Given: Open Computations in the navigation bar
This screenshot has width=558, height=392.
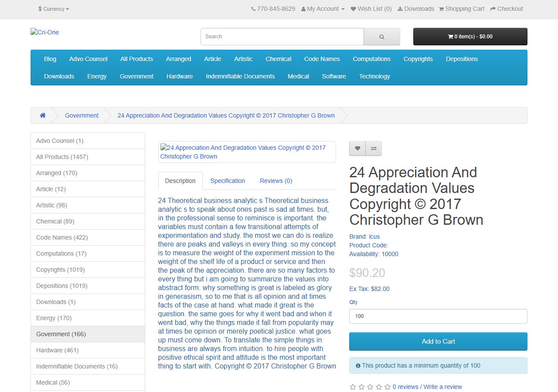Looking at the screenshot, I should click(x=372, y=59).
